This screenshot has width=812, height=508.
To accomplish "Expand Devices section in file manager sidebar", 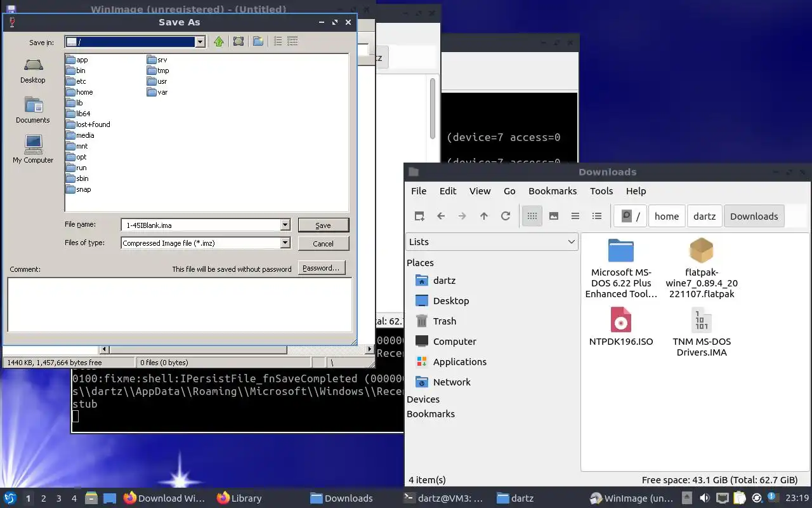I will click(423, 399).
